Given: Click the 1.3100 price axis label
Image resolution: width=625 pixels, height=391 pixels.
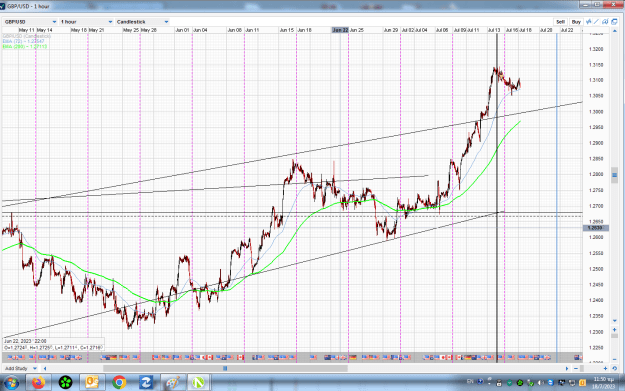Looking at the screenshot, I should (596, 80).
